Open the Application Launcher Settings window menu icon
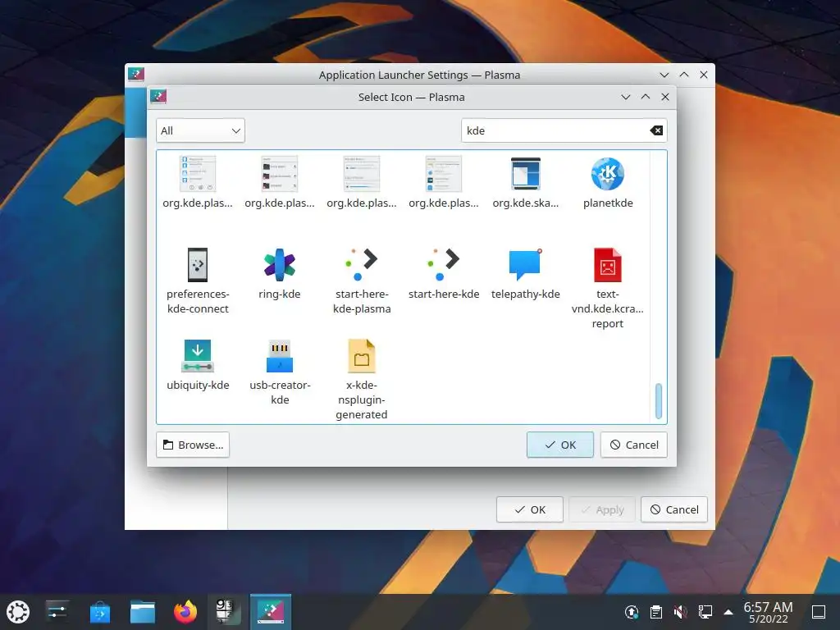840x630 pixels. pyautogui.click(x=136, y=75)
